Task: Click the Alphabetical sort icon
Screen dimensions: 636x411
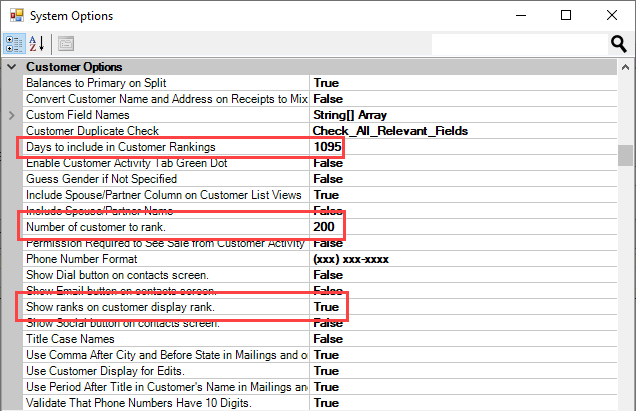Action: (39, 43)
